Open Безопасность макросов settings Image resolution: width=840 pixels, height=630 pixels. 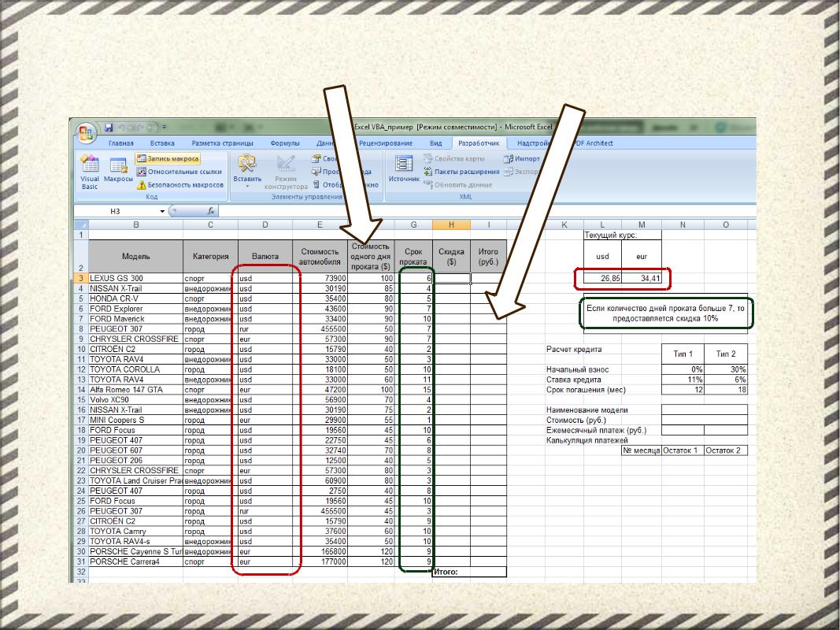coord(180,185)
